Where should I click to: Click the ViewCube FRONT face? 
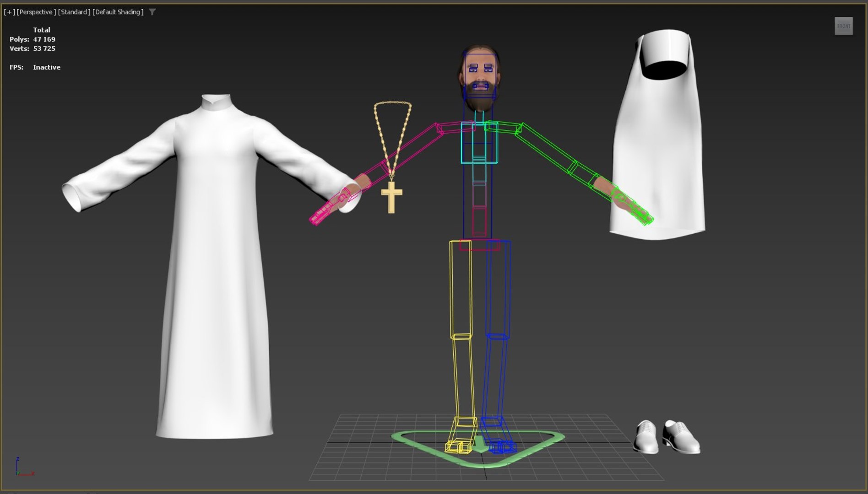click(843, 26)
